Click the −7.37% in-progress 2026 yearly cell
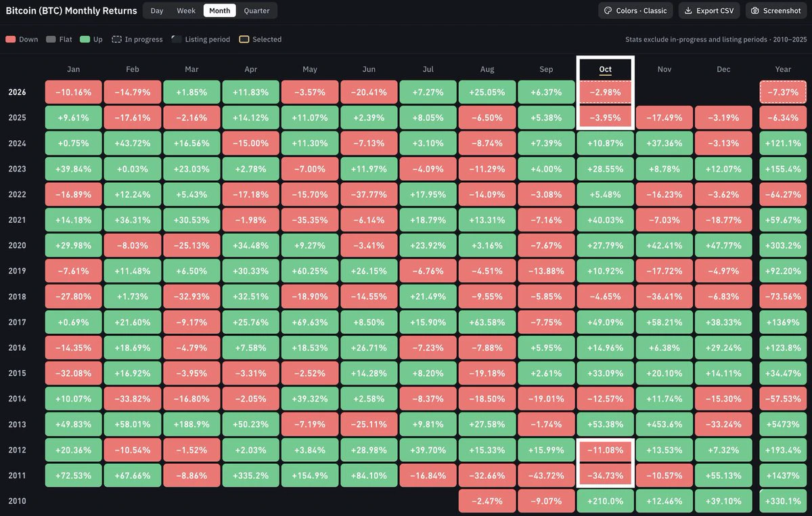Viewport: 812px width, 516px height. pyautogui.click(x=783, y=92)
